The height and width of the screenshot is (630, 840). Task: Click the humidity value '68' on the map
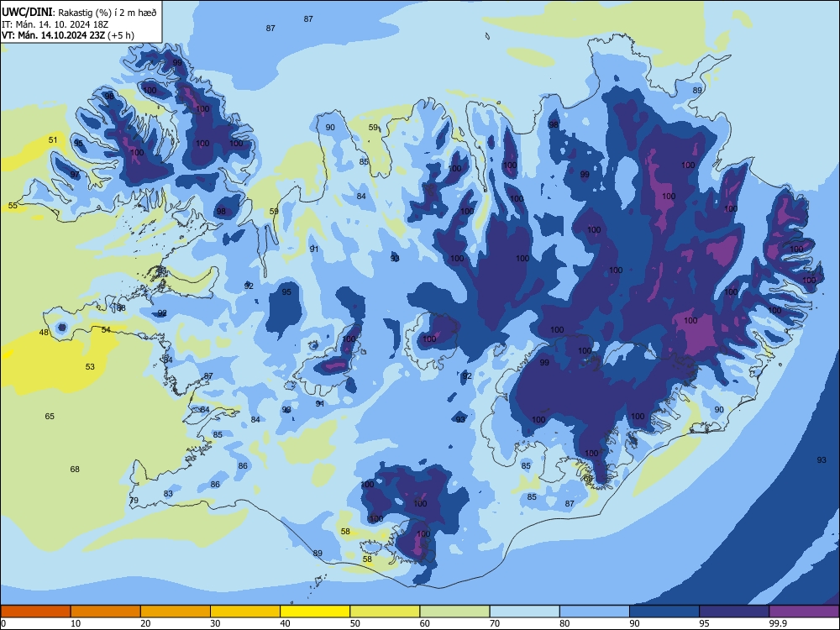pos(75,469)
